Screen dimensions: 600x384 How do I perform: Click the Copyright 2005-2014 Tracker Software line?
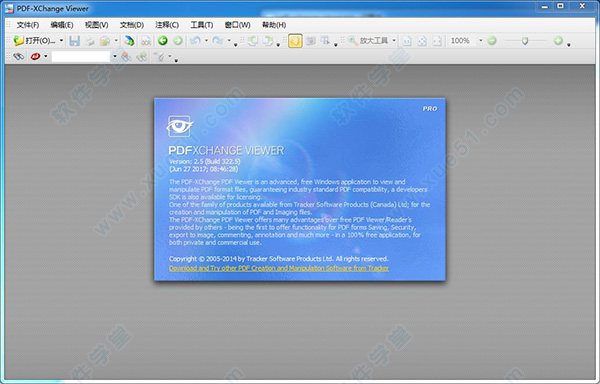point(279,259)
